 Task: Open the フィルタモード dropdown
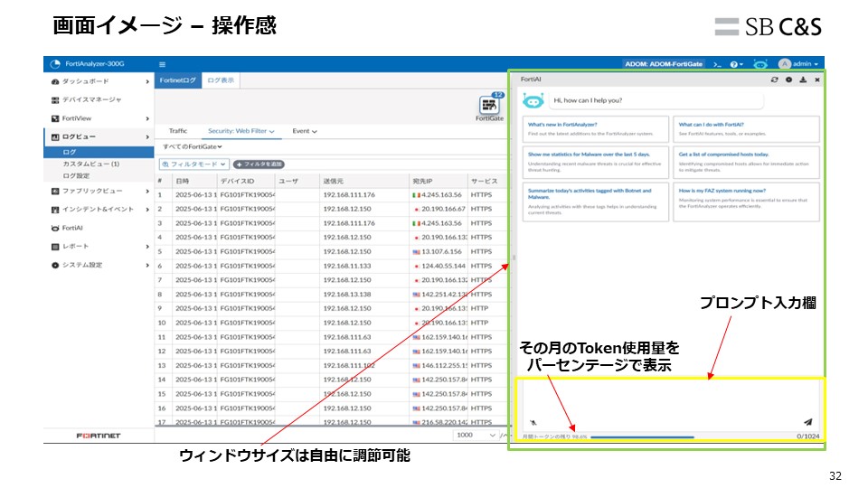point(193,164)
